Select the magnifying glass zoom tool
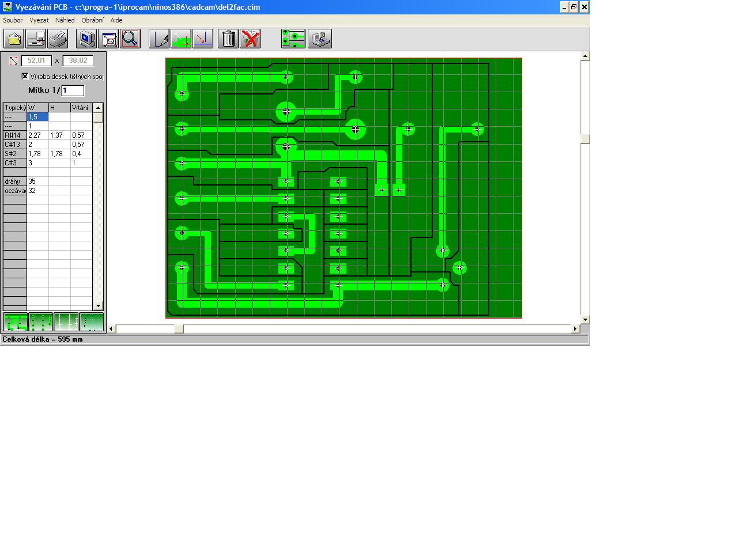The height and width of the screenshot is (560, 747). (130, 39)
